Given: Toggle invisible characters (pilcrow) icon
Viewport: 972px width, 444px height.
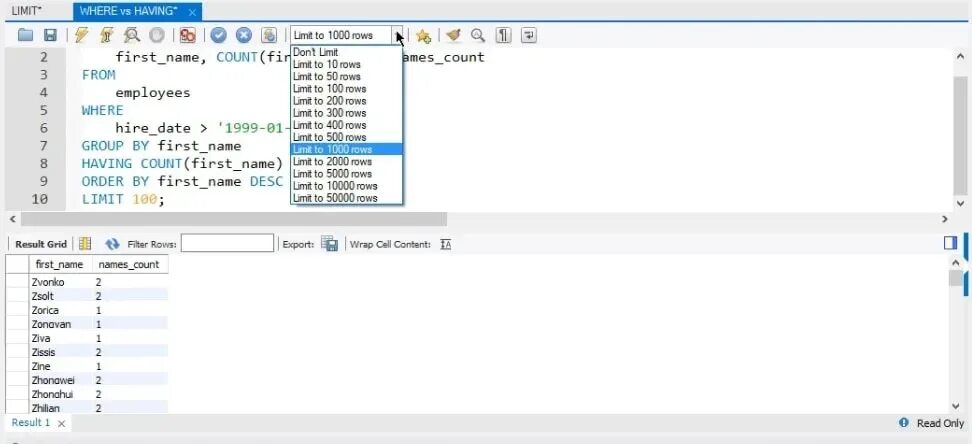Looking at the screenshot, I should (503, 35).
